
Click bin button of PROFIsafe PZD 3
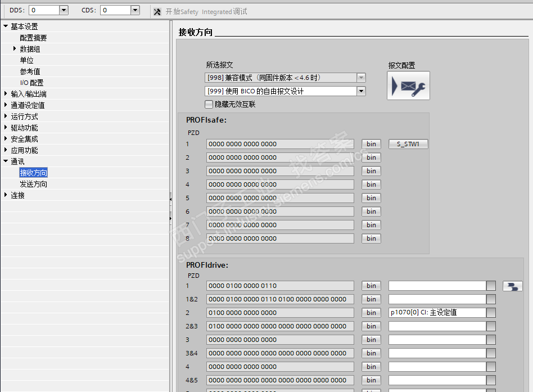(371, 171)
